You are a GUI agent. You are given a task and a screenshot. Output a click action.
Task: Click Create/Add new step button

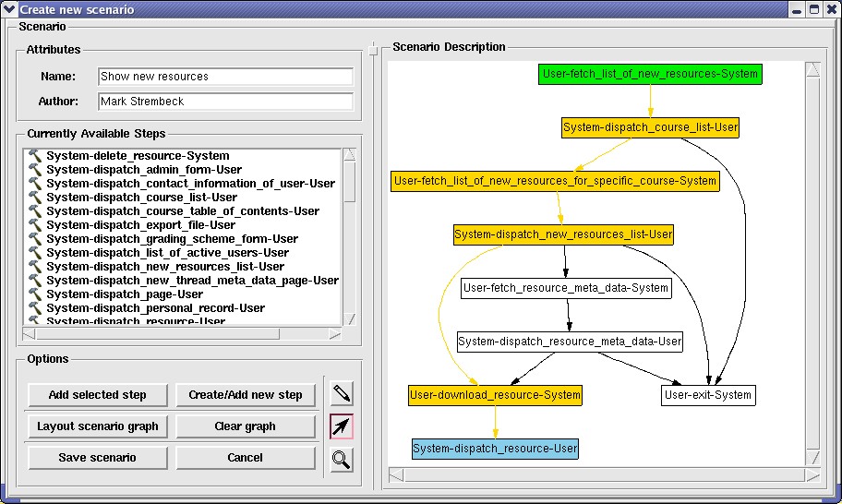click(x=246, y=395)
